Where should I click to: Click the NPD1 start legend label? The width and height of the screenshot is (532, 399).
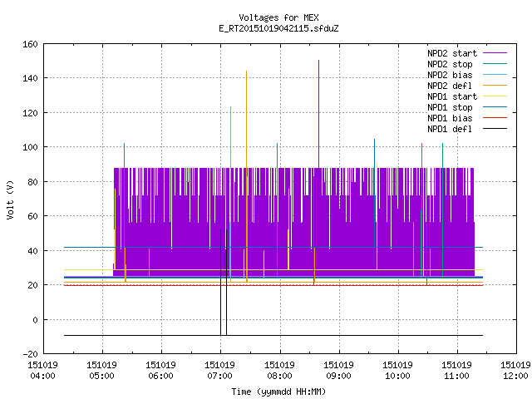point(452,96)
